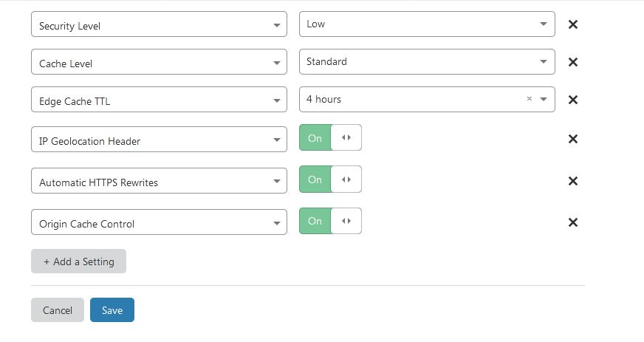
Task: Remove the Origin Cache Control row
Action: 572,222
